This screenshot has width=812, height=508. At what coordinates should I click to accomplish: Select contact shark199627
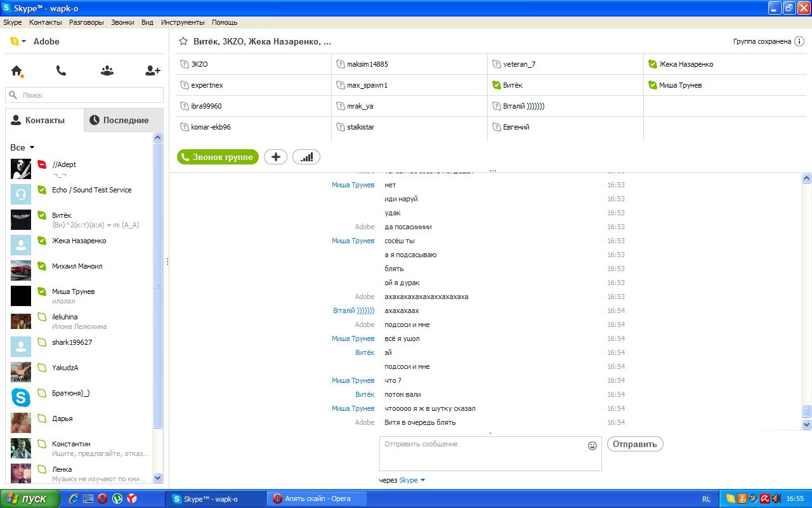[x=79, y=347]
